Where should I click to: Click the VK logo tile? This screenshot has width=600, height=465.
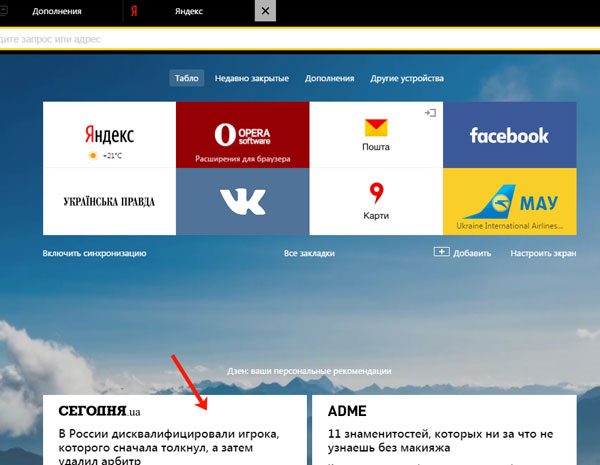pos(242,201)
